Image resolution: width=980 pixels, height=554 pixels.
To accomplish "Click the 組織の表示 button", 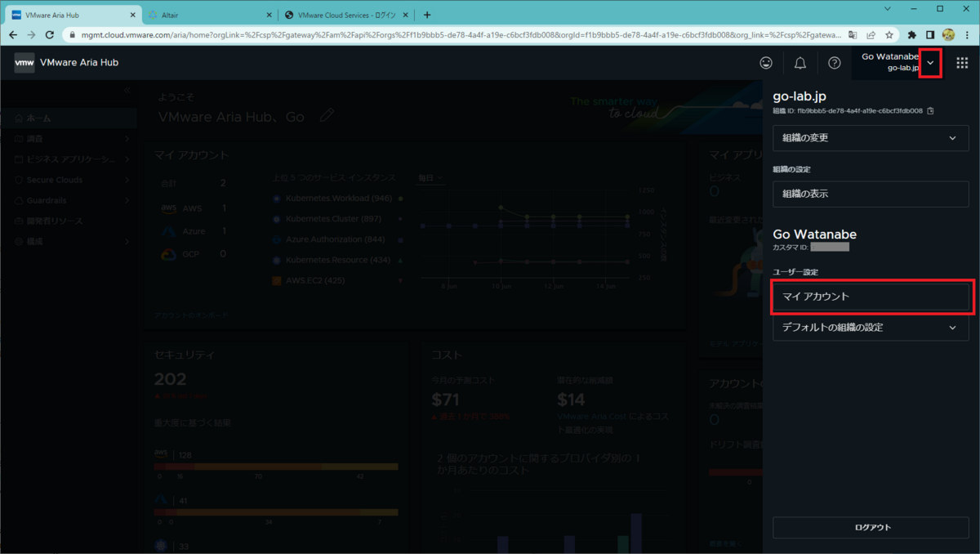I will pyautogui.click(x=871, y=194).
